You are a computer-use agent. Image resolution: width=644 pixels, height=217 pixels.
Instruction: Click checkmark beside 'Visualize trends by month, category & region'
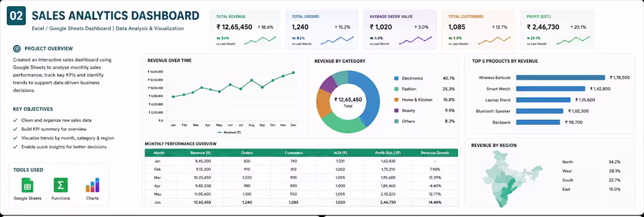coord(15,138)
